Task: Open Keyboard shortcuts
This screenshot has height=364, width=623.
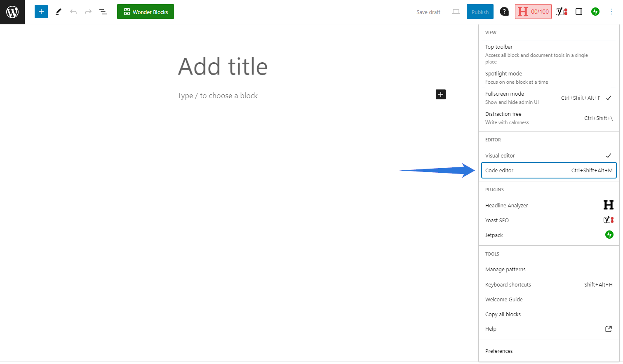Action: point(549,284)
